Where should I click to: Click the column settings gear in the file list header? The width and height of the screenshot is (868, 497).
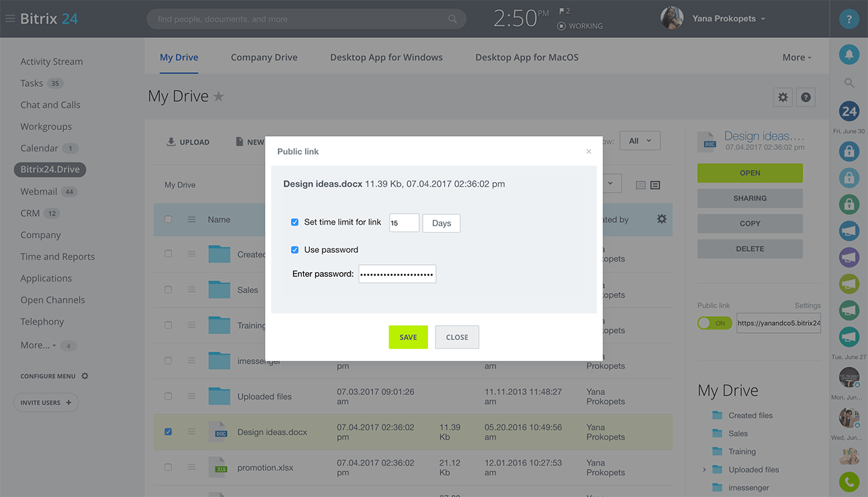click(x=662, y=219)
